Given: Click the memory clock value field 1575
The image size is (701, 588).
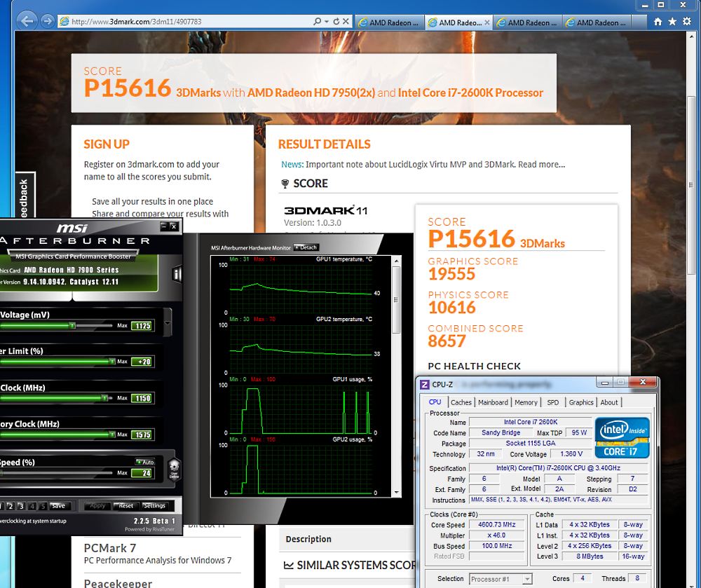Looking at the screenshot, I should [142, 435].
